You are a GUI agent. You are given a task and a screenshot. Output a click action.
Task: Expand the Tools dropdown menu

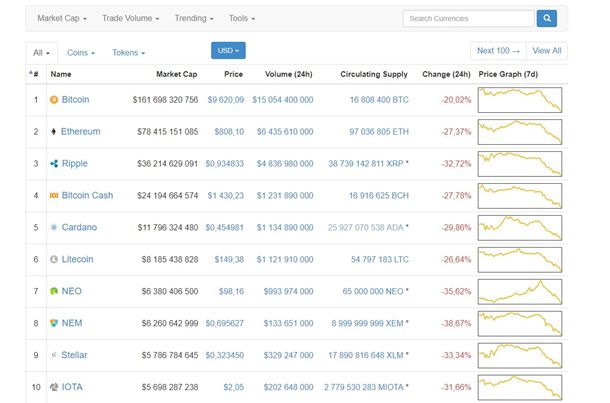(242, 18)
